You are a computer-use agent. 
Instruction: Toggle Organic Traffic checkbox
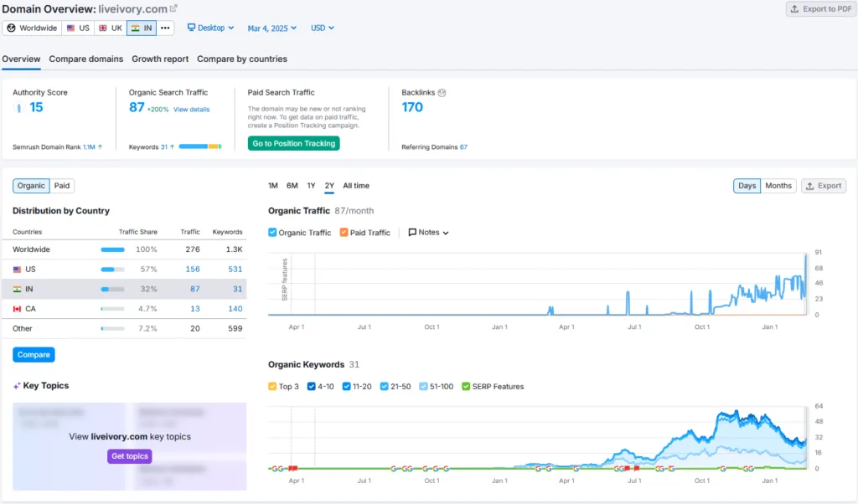pyautogui.click(x=272, y=232)
